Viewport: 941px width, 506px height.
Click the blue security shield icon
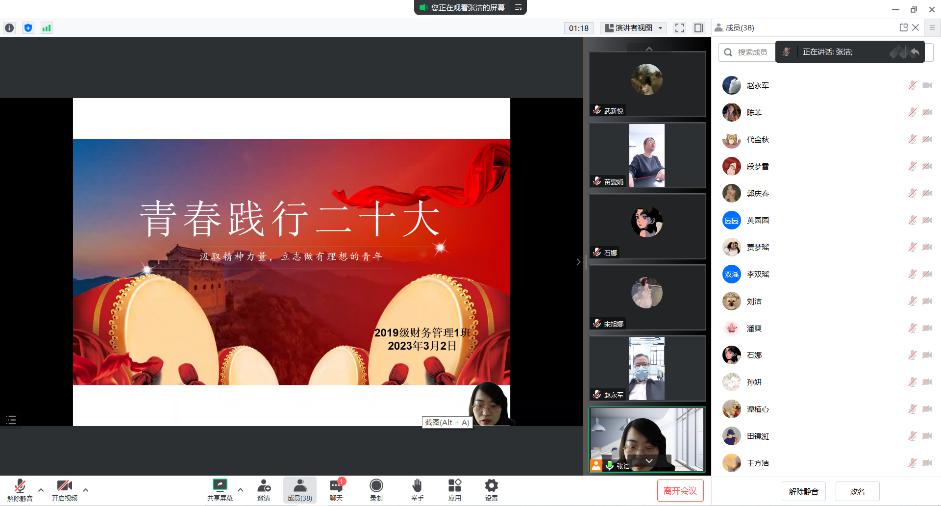28,28
